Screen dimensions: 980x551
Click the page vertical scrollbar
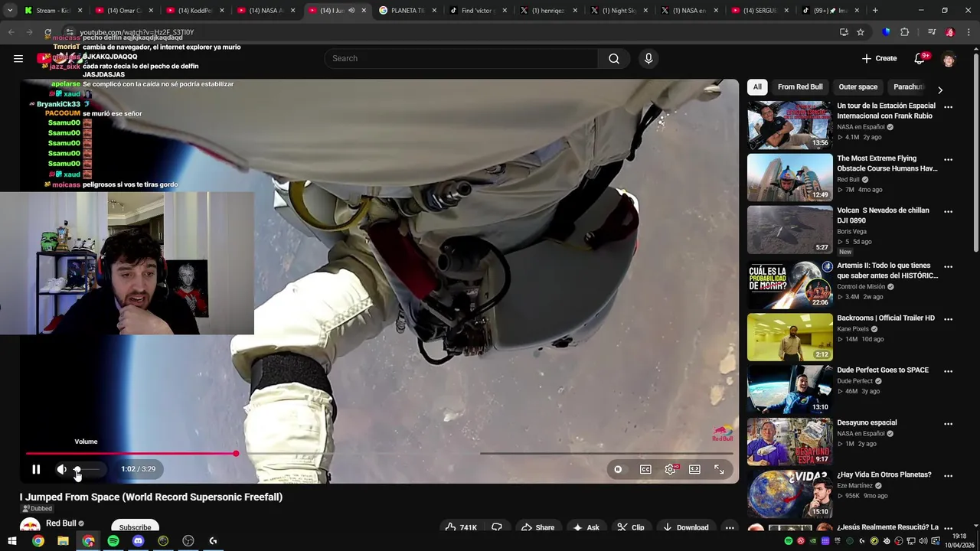975,153
